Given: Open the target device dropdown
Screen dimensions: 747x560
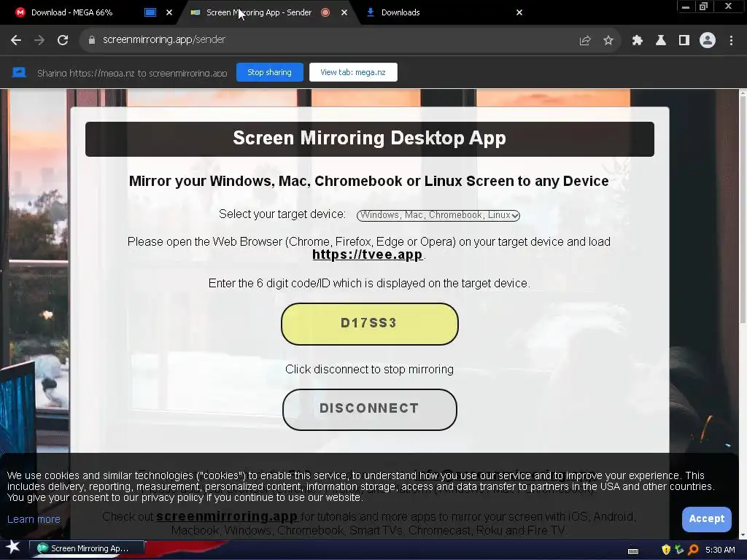Looking at the screenshot, I should [x=438, y=215].
